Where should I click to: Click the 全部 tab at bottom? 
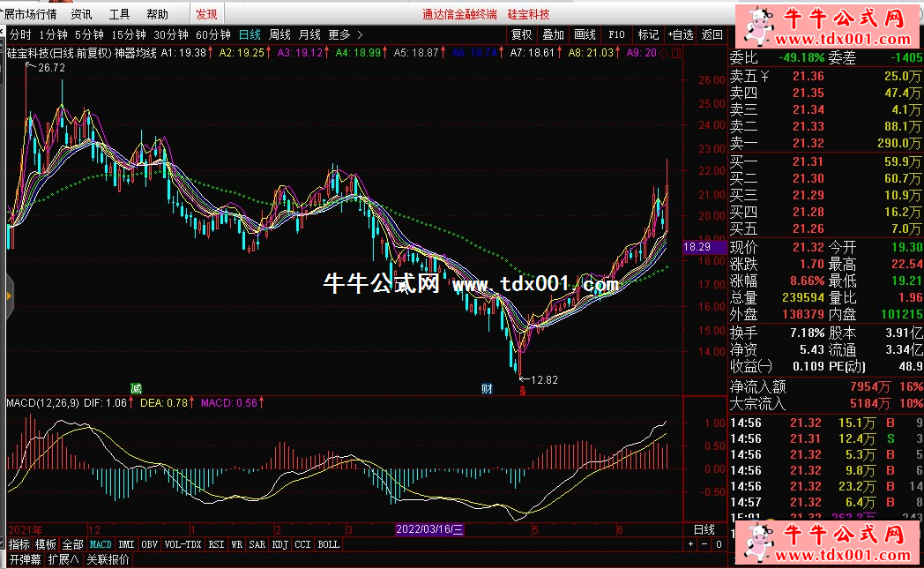click(x=72, y=544)
